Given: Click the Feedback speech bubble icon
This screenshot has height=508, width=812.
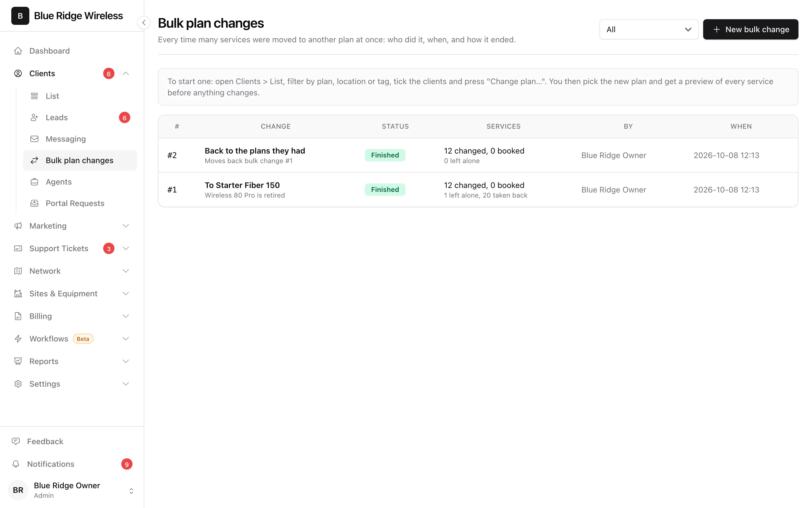Looking at the screenshot, I should click(x=16, y=441).
